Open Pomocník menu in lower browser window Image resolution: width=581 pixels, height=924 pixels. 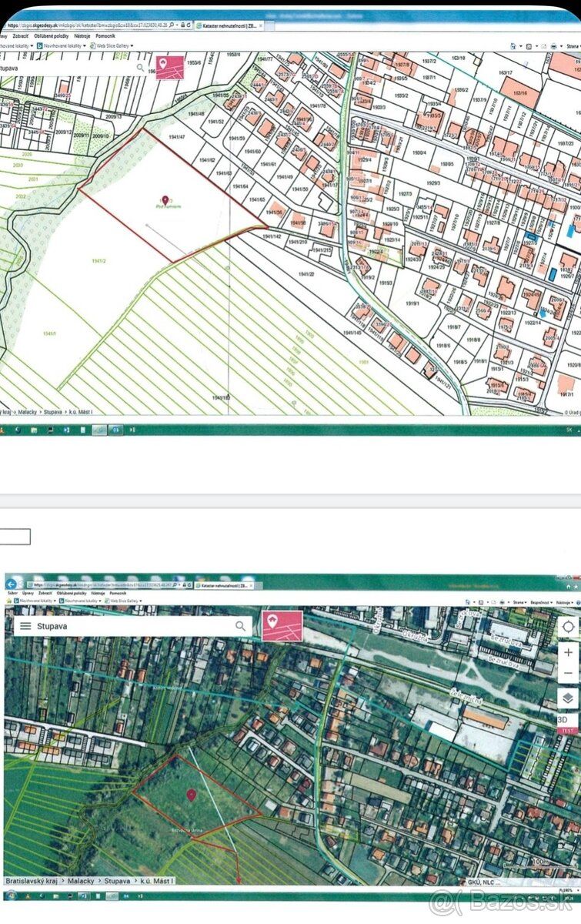pos(117,594)
